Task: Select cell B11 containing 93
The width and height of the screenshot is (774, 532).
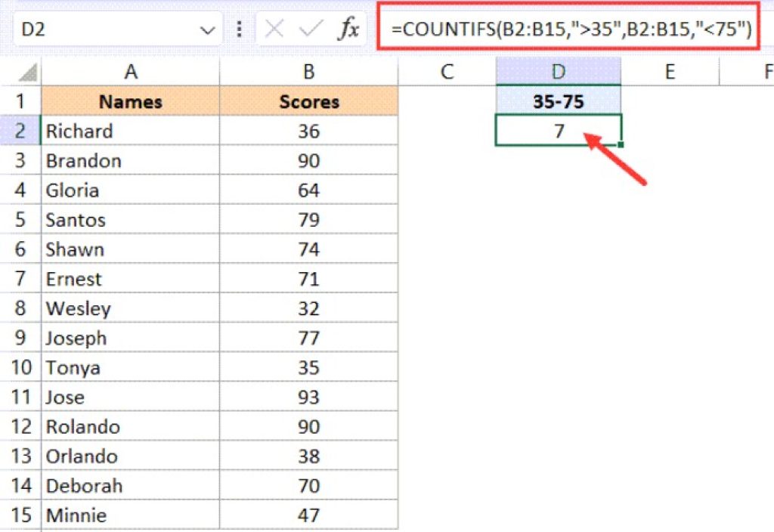Action: pyautogui.click(x=308, y=397)
